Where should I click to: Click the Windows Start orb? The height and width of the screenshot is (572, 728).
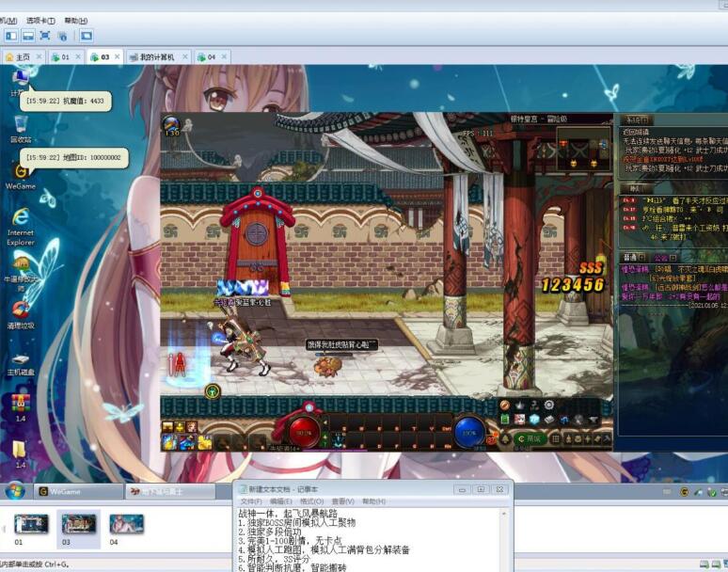tap(15, 491)
